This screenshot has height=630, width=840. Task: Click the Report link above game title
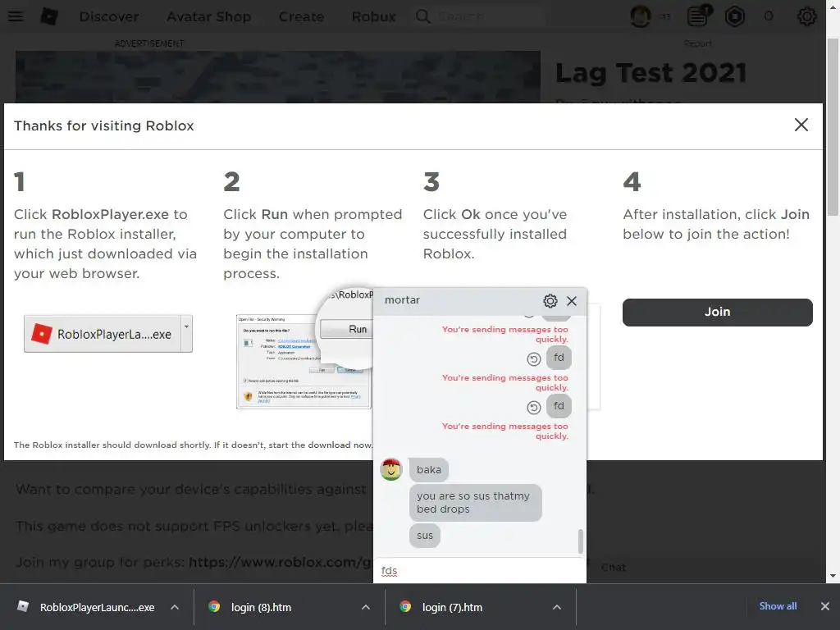point(697,43)
